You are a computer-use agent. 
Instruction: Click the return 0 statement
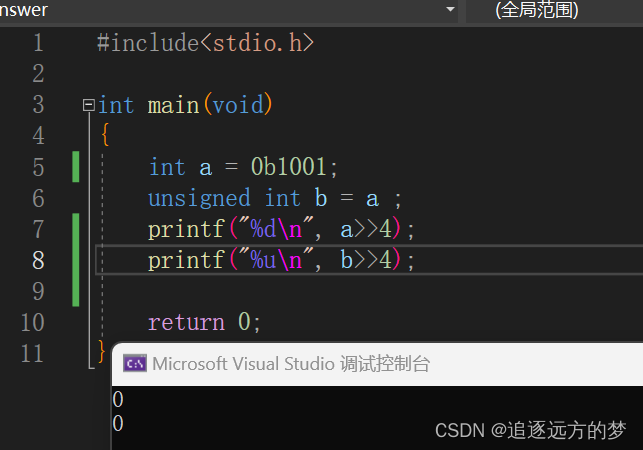[204, 322]
